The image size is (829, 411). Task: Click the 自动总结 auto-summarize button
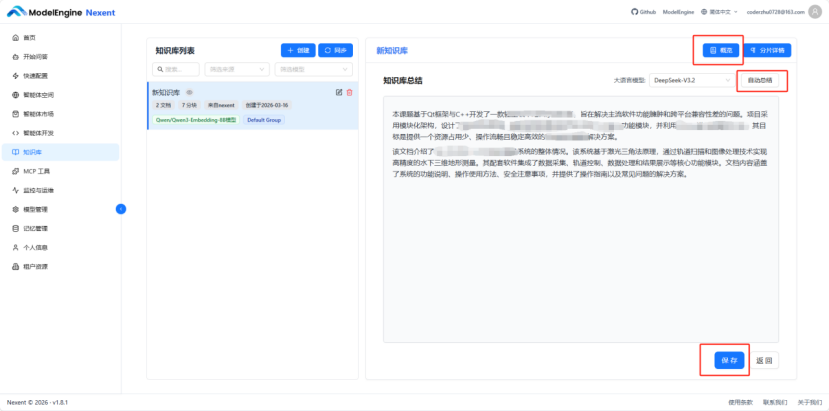tap(760, 80)
